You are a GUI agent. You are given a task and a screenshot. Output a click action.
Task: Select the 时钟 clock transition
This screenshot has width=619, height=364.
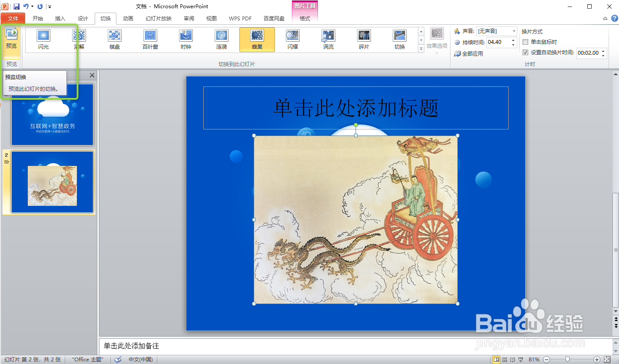[x=186, y=40]
